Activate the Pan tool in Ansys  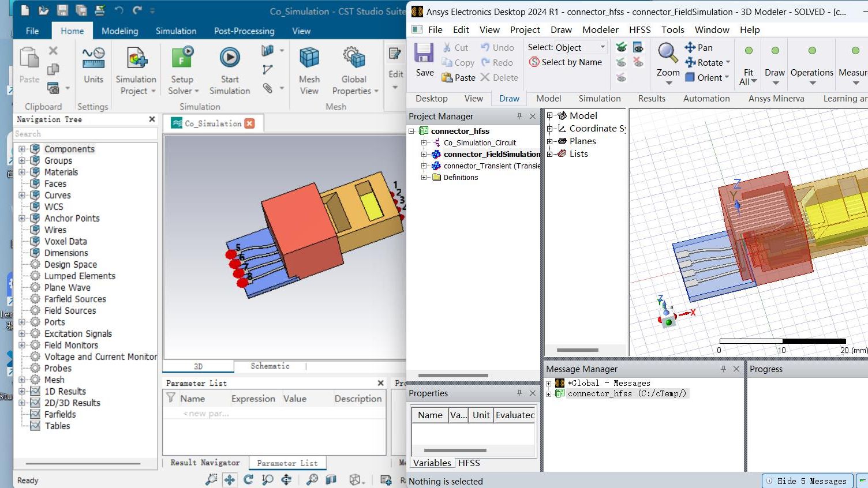click(x=698, y=47)
